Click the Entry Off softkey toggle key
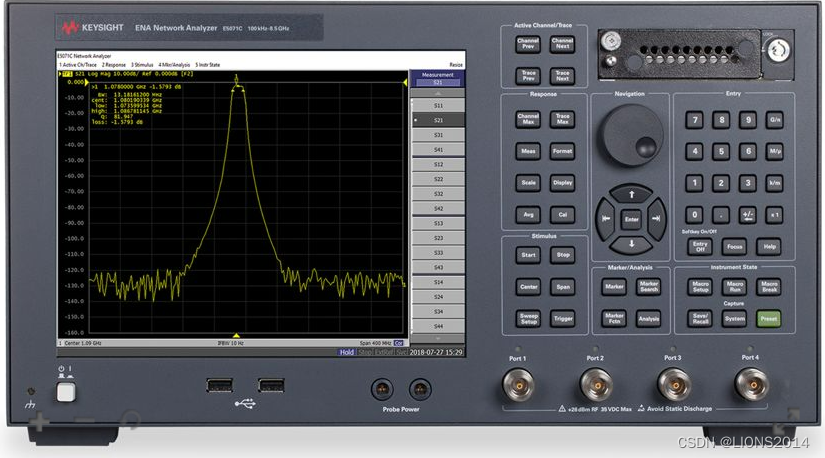Screen dimensions: 825x458 700,246
